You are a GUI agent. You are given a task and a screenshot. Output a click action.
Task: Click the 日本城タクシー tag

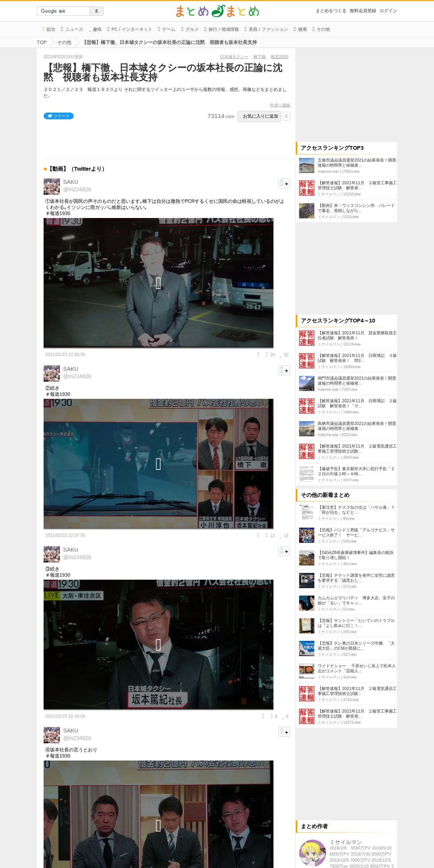coord(234,57)
